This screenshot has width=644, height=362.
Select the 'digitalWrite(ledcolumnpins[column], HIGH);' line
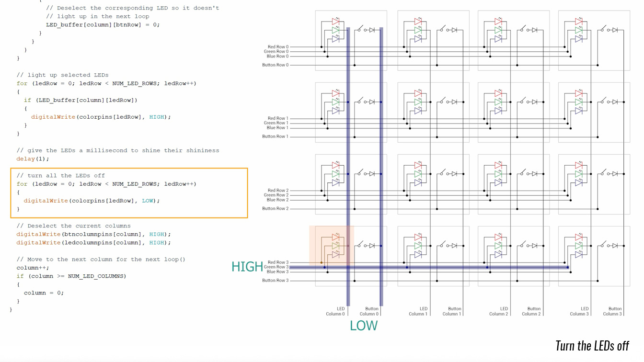(93, 243)
